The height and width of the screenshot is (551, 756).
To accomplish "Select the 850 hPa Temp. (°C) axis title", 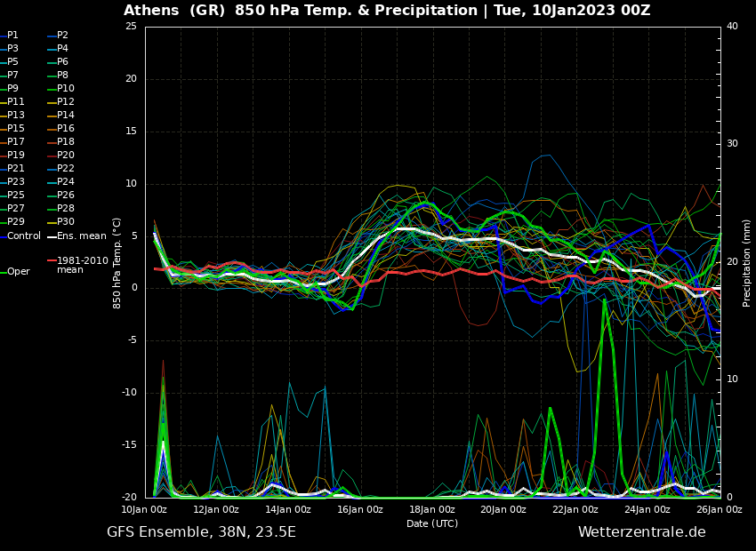I will click(x=117, y=263).
